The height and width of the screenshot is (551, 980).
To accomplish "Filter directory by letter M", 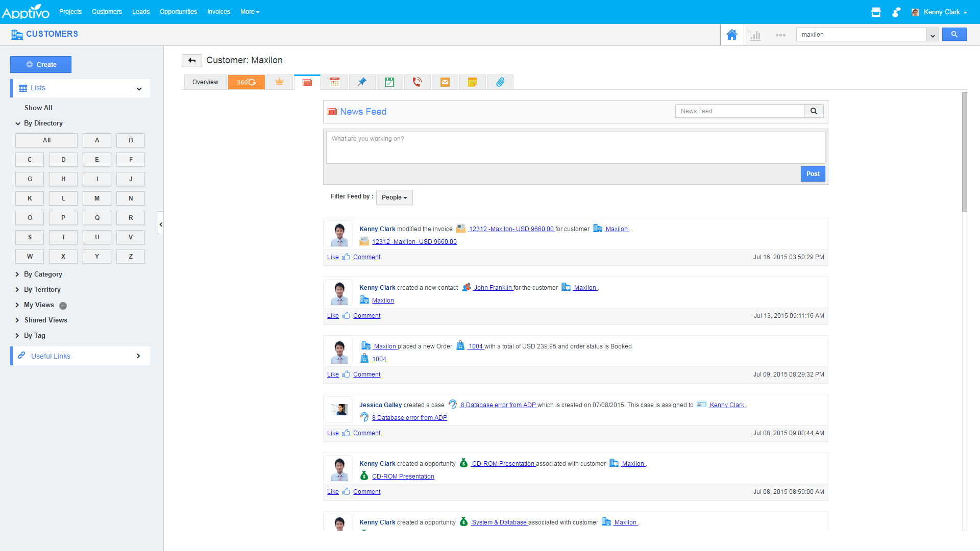I will 97,198.
